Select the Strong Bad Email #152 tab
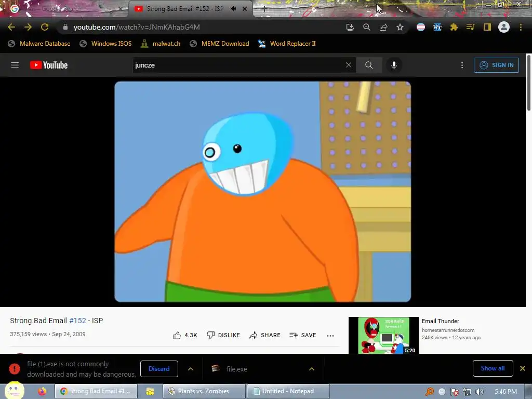 coord(185,9)
